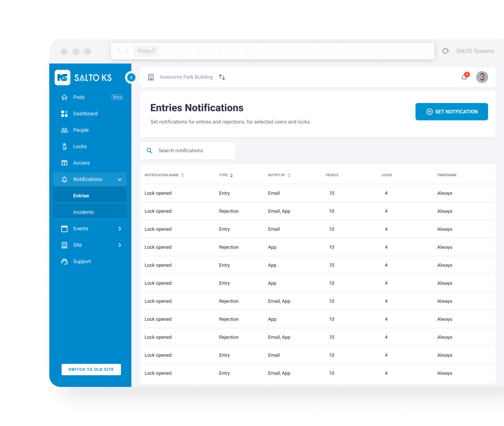Switch site using the up-down arrows icon

pyautogui.click(x=222, y=77)
